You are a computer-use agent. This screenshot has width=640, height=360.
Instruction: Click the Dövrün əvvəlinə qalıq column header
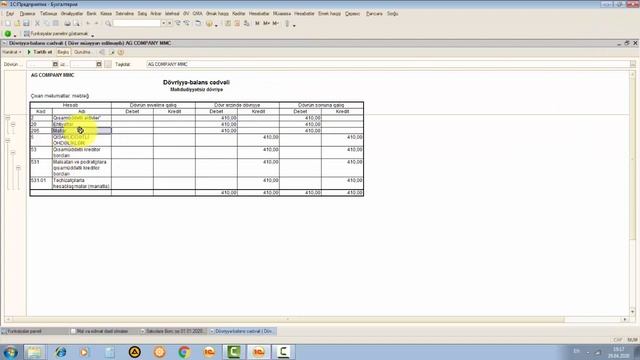tap(153, 105)
